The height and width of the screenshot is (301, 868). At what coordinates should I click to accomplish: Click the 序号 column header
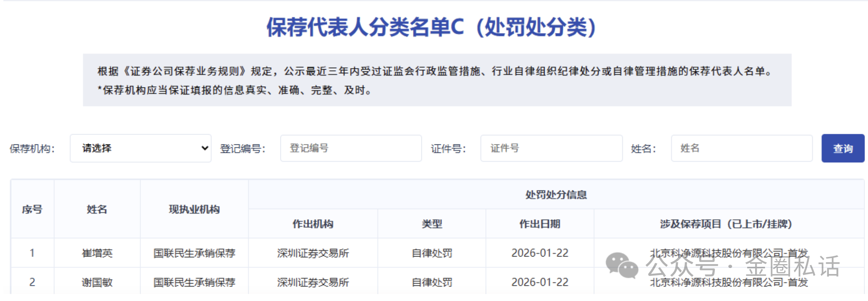pos(32,209)
